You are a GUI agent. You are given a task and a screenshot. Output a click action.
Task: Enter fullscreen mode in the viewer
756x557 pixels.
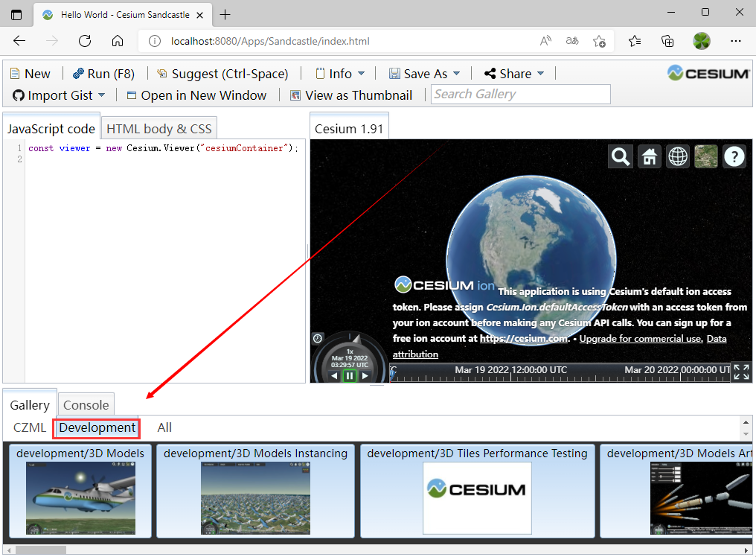click(x=741, y=372)
